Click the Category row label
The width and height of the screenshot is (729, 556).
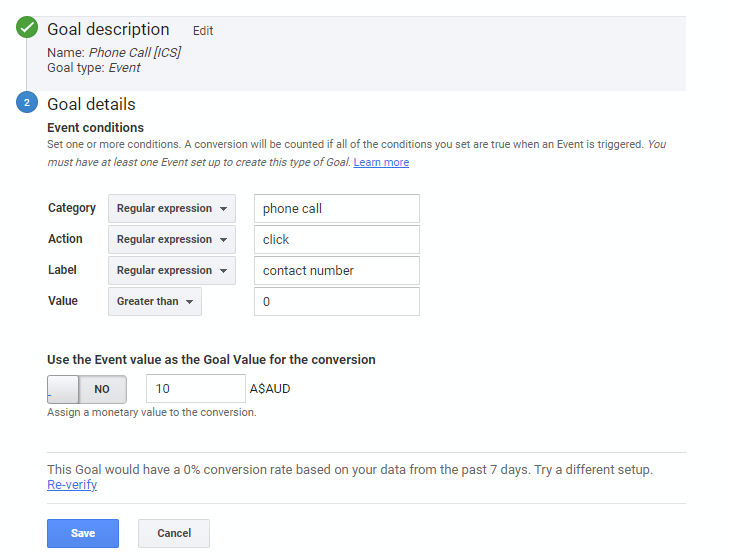coord(72,208)
